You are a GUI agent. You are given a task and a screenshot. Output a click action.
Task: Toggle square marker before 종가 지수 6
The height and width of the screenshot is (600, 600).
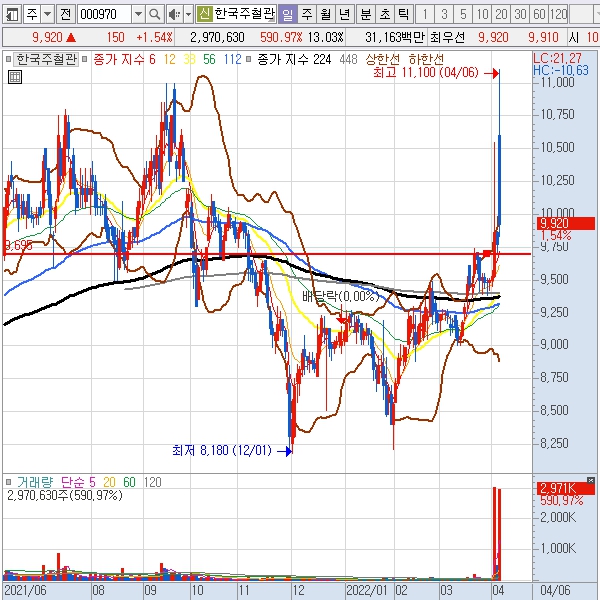[x=85, y=59]
